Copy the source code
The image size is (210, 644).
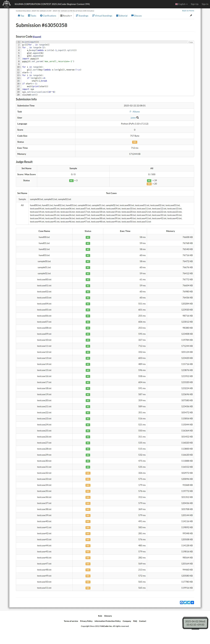[191, 42]
